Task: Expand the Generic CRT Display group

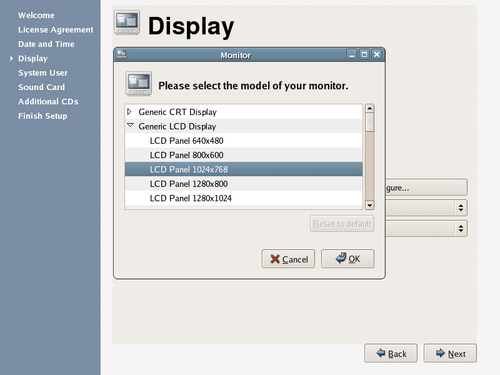Action: tap(129, 112)
